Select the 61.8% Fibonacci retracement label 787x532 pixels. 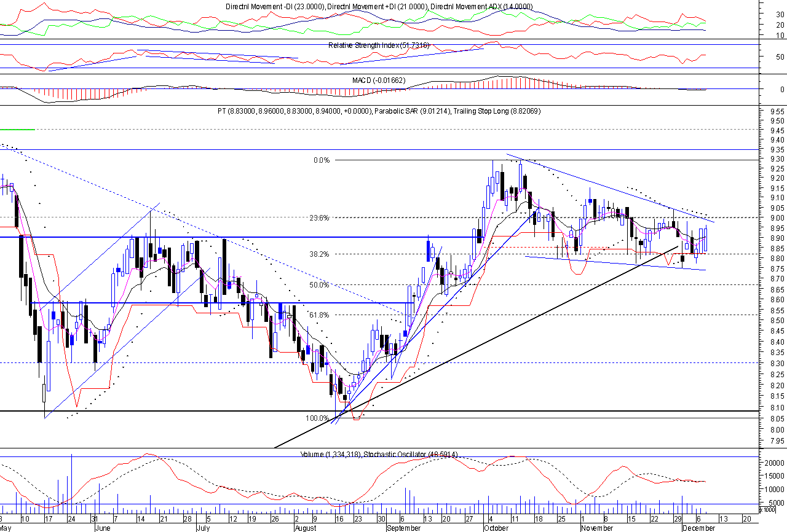point(319,315)
